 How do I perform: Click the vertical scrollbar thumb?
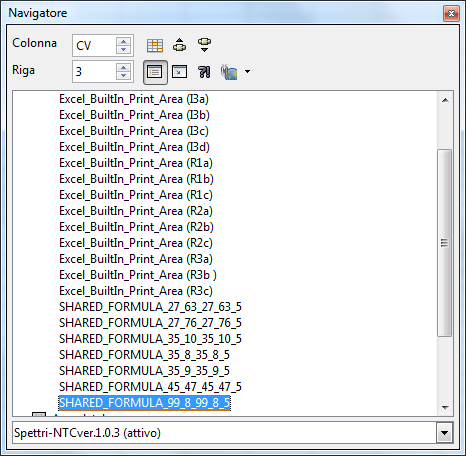point(444,243)
